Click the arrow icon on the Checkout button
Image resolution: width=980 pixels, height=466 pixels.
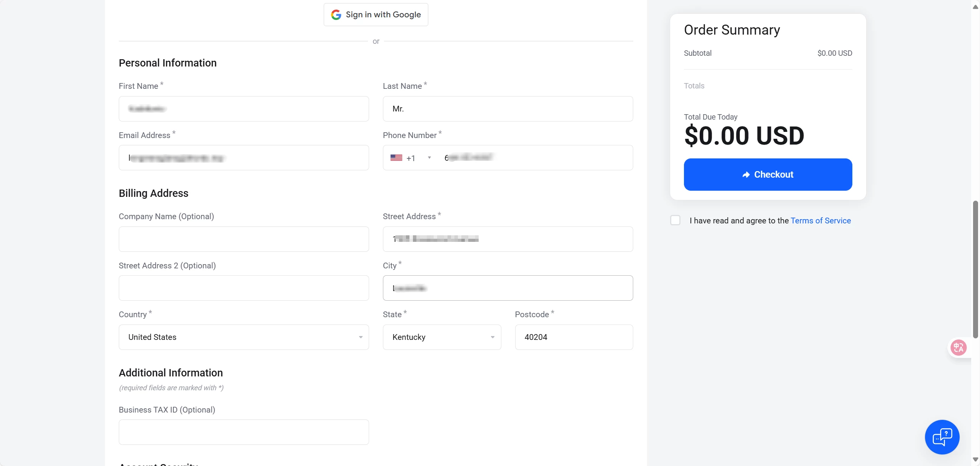tap(746, 175)
